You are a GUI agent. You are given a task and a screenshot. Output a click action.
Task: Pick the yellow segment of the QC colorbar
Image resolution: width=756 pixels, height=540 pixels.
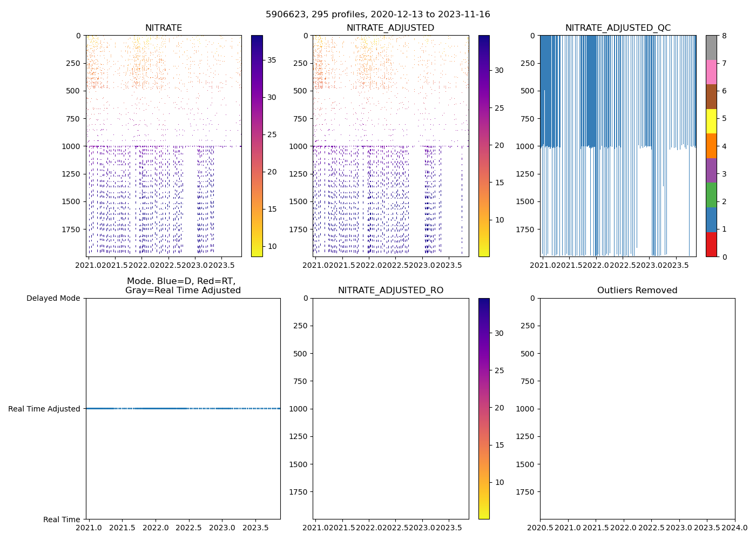[711, 121]
